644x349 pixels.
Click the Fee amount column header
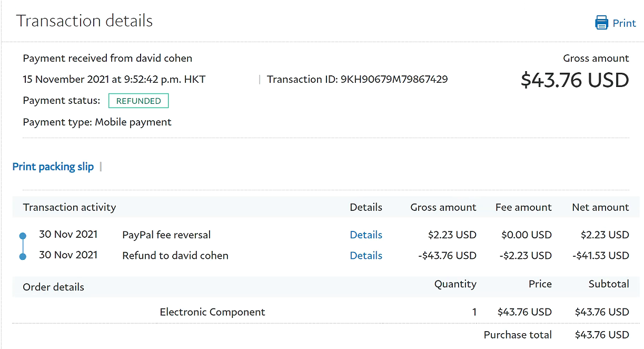pos(523,207)
